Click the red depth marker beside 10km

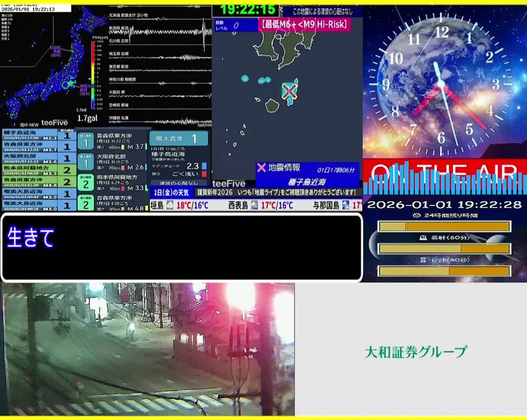123,188
